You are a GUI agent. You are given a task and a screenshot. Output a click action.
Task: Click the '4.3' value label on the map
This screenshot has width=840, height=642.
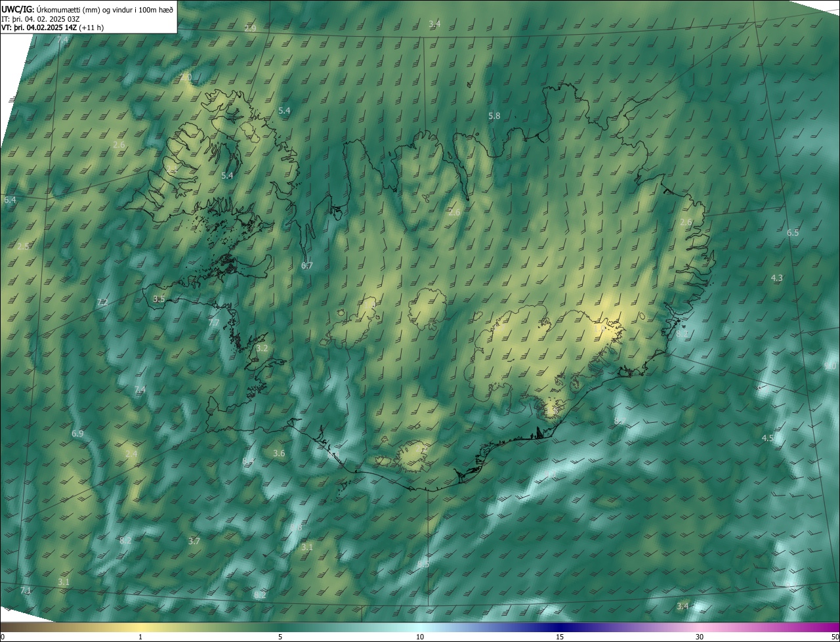pos(776,278)
